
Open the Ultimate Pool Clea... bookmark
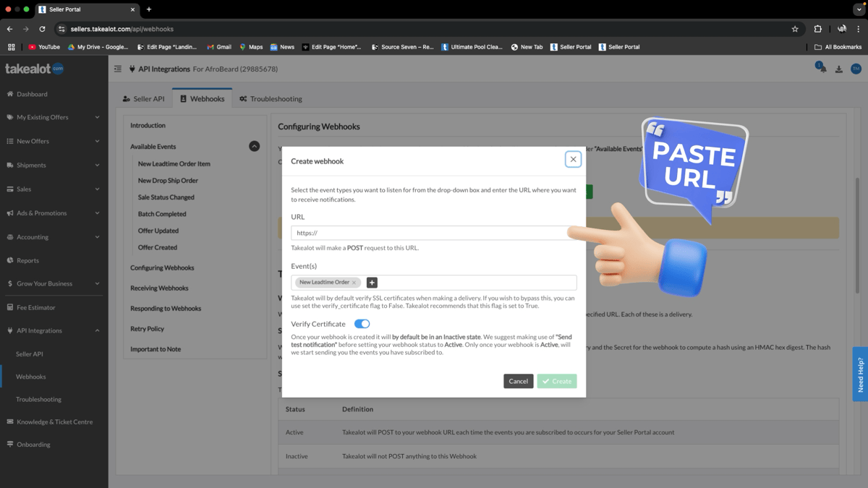click(472, 47)
